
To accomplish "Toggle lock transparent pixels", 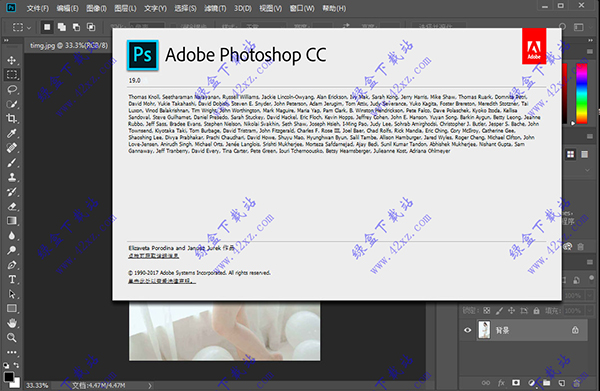I will 486,311.
